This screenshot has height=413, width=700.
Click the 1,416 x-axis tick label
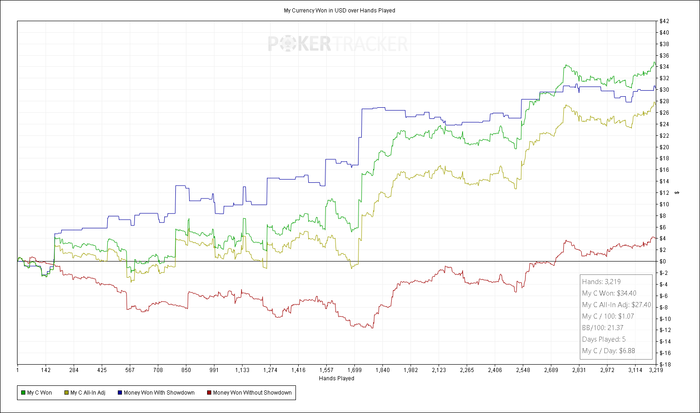point(298,370)
